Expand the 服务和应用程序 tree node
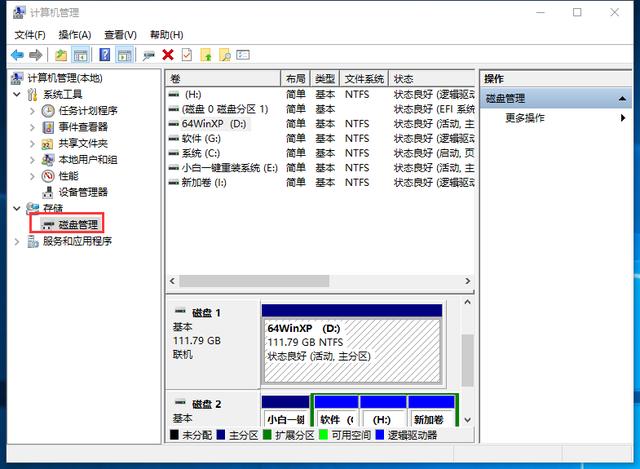The image size is (640, 469). click(x=17, y=241)
